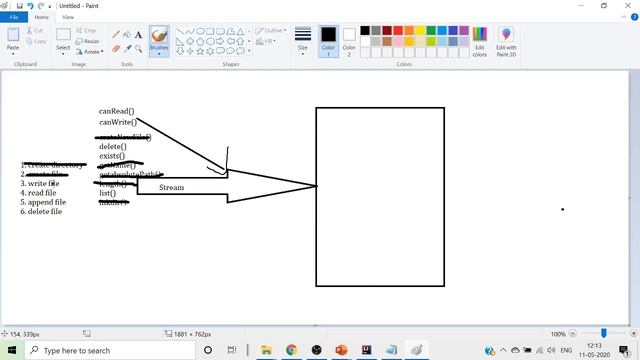Switch to the View tab
Screen dimensions: 640x360
pyautogui.click(x=68, y=17)
